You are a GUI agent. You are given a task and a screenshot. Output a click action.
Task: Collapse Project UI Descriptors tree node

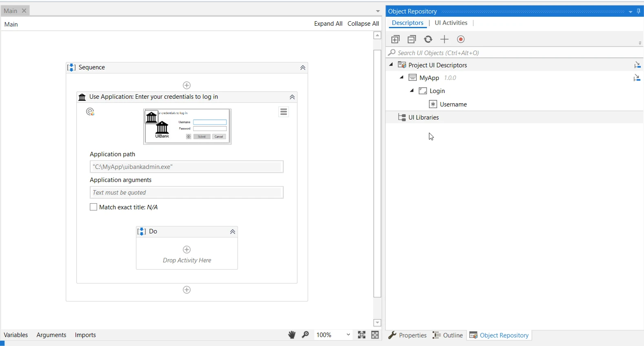tap(391, 64)
